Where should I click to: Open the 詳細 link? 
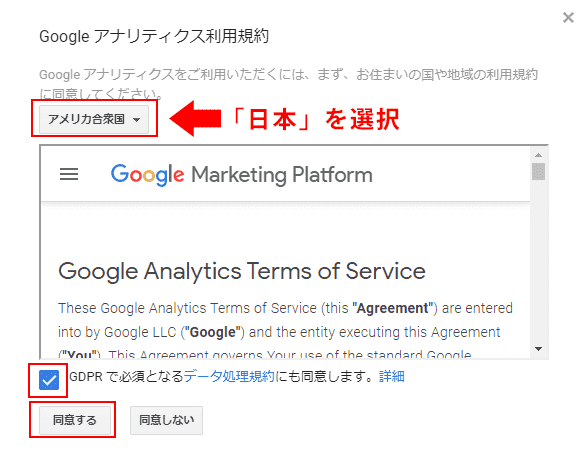pyautogui.click(x=392, y=376)
